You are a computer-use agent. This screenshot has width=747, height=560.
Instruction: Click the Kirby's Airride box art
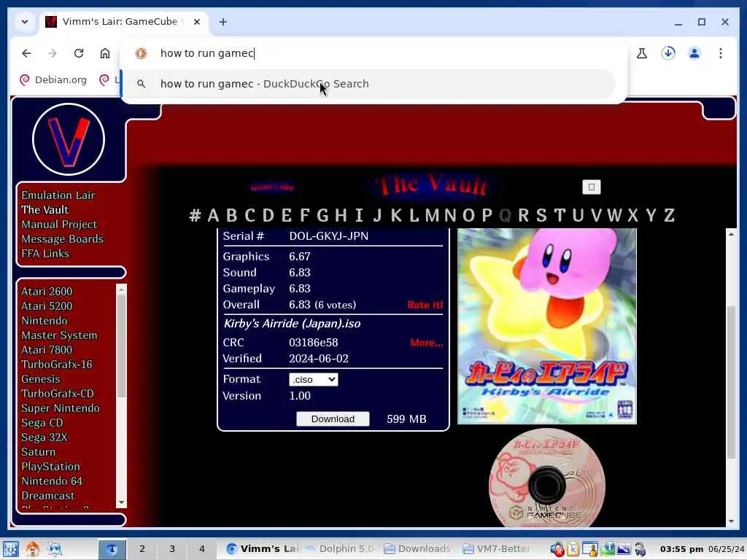[x=547, y=326]
